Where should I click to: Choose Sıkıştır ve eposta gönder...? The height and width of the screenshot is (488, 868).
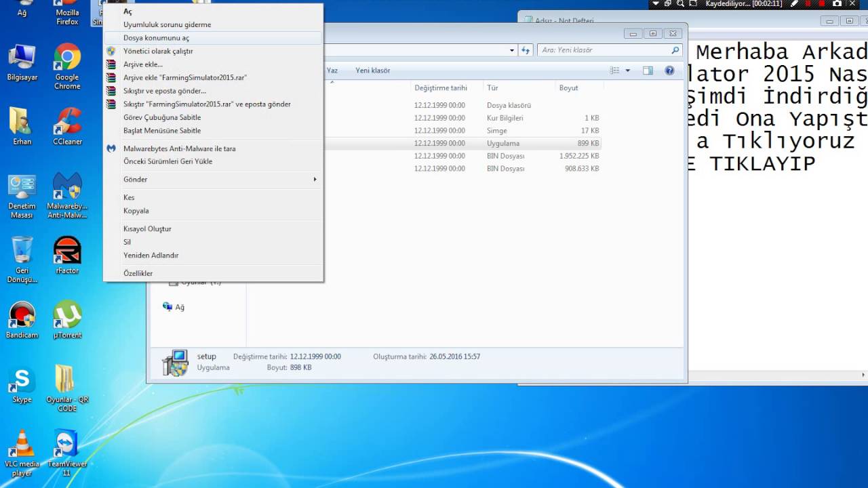tap(214, 91)
